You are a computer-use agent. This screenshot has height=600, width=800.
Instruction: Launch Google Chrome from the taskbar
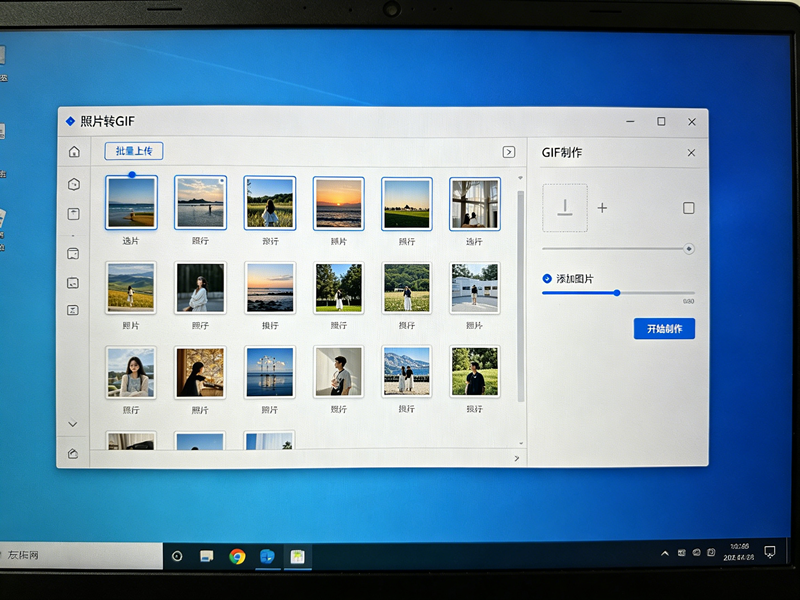[x=237, y=556]
